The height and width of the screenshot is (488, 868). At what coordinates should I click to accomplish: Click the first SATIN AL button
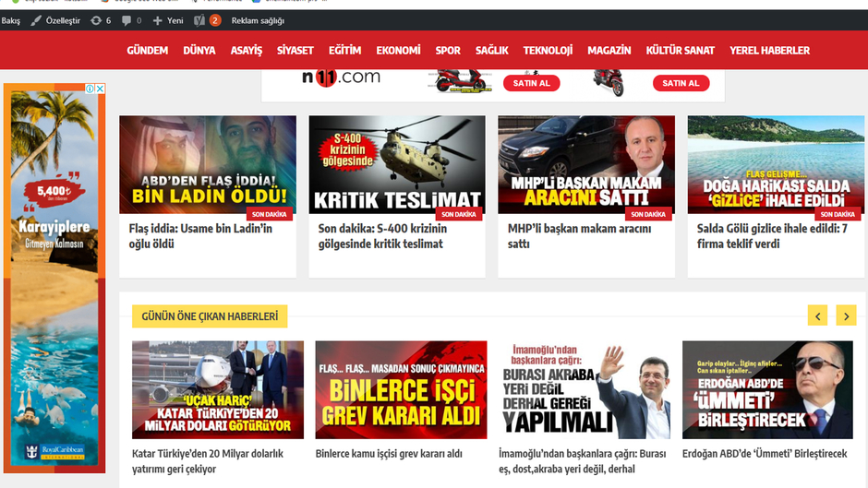pos(532,83)
